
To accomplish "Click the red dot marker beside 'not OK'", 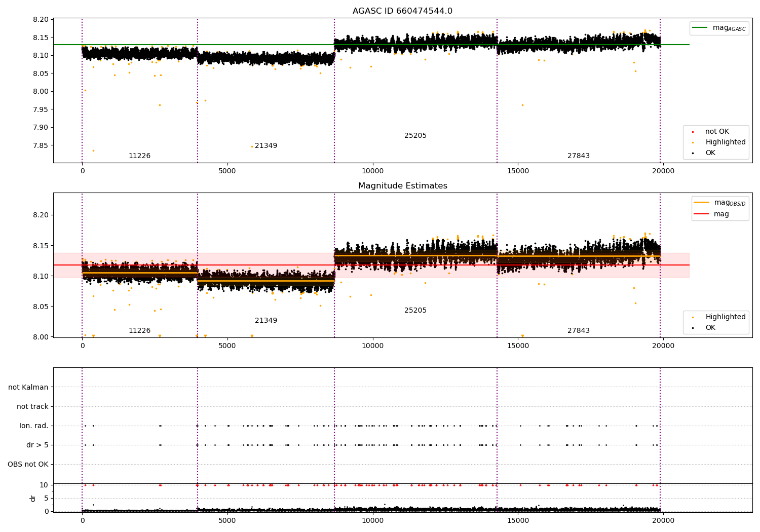I will [x=693, y=132].
